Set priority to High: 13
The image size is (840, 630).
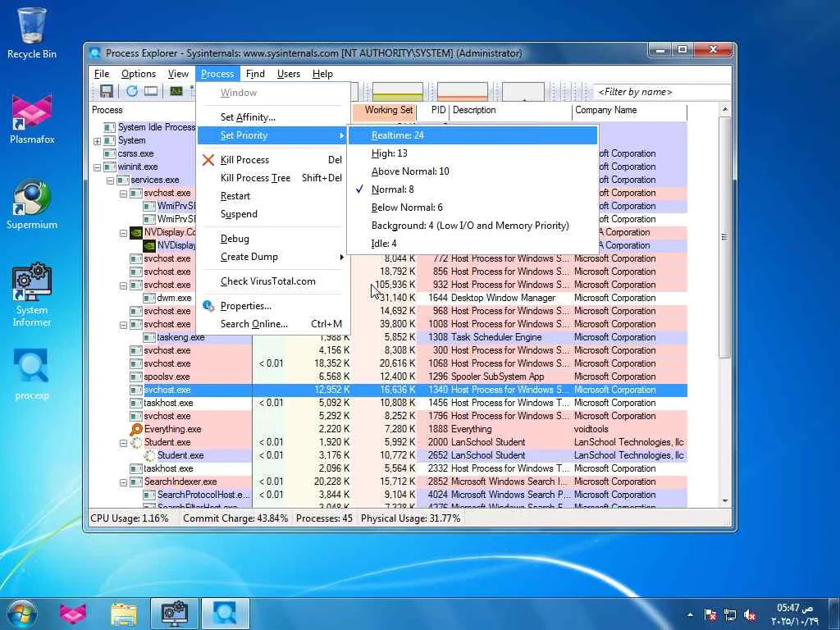(x=472, y=153)
